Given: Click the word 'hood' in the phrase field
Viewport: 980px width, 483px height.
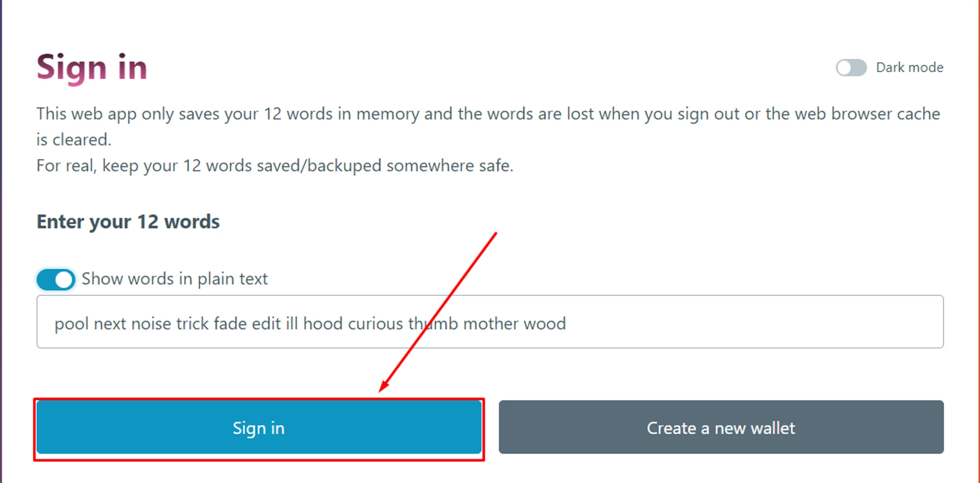Looking at the screenshot, I should coord(323,324).
